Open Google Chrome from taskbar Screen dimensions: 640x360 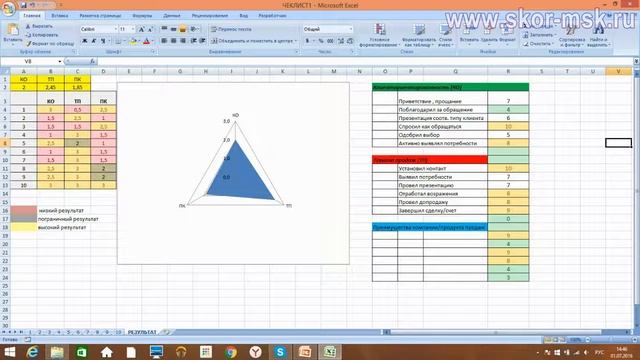231,352
